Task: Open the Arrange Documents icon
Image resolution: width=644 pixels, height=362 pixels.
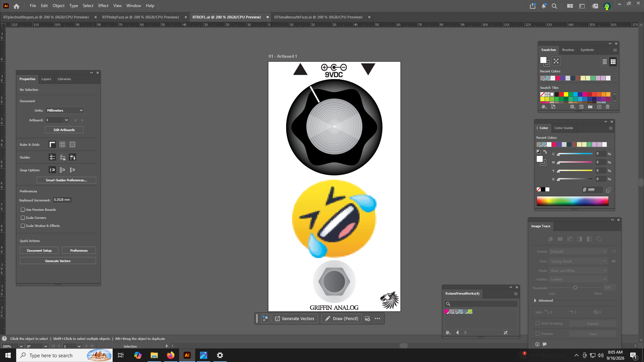Action: 570,6
